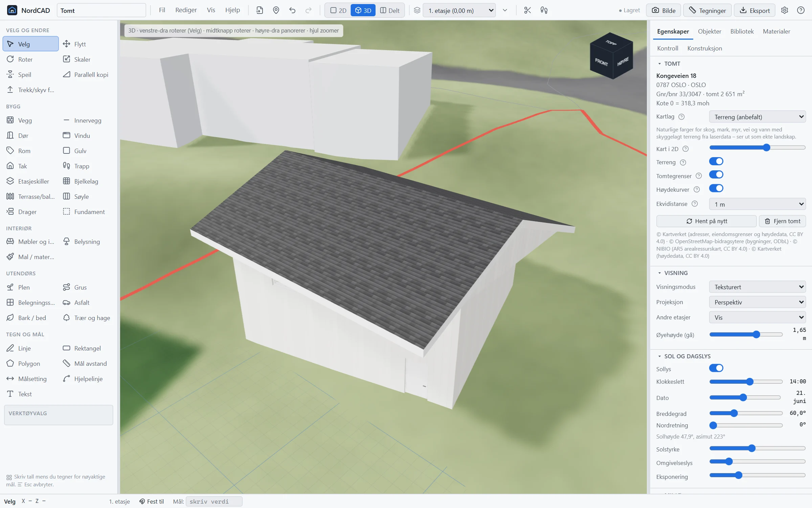Turn off the Sollys switch
This screenshot has width=812, height=508.
click(716, 368)
